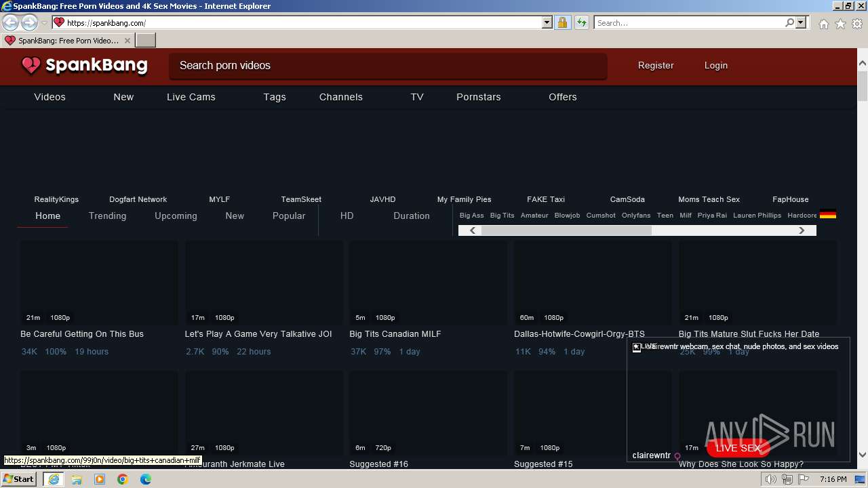Select the Duration filter tab
This screenshot has width=868, height=488.
pyautogui.click(x=412, y=216)
